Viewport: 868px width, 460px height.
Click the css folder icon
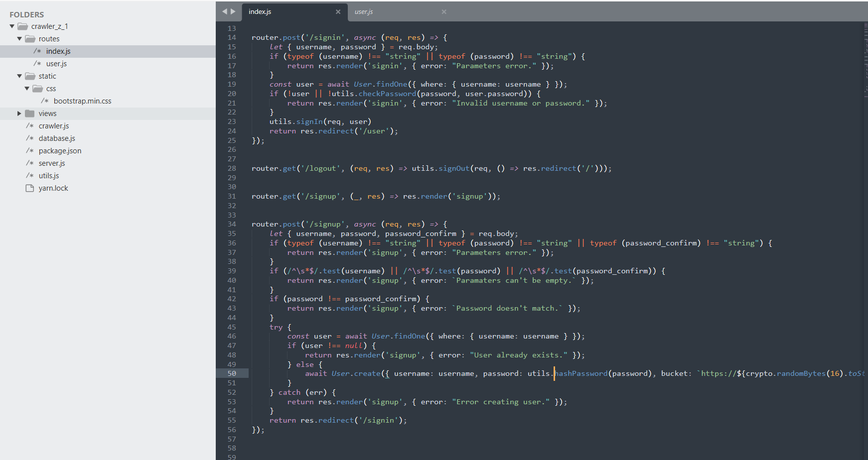click(37, 89)
